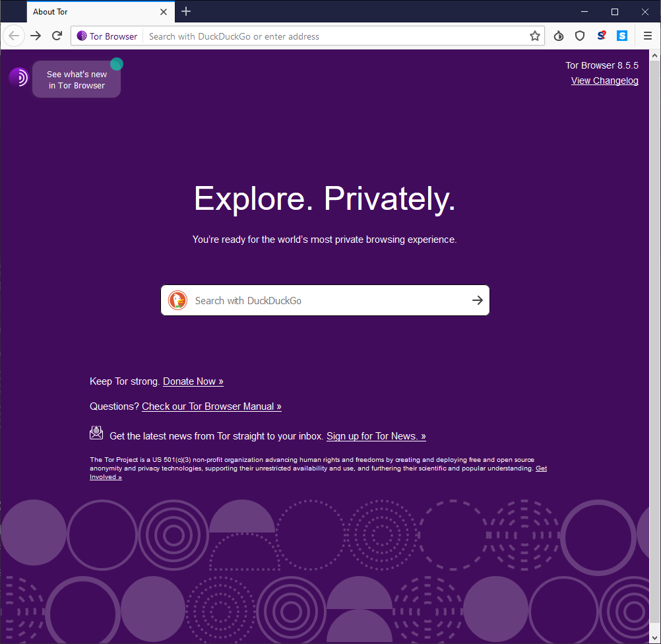Screen dimensions: 661x644
Task: Click the vertical scrollbar thumb
Action: [x=654, y=342]
